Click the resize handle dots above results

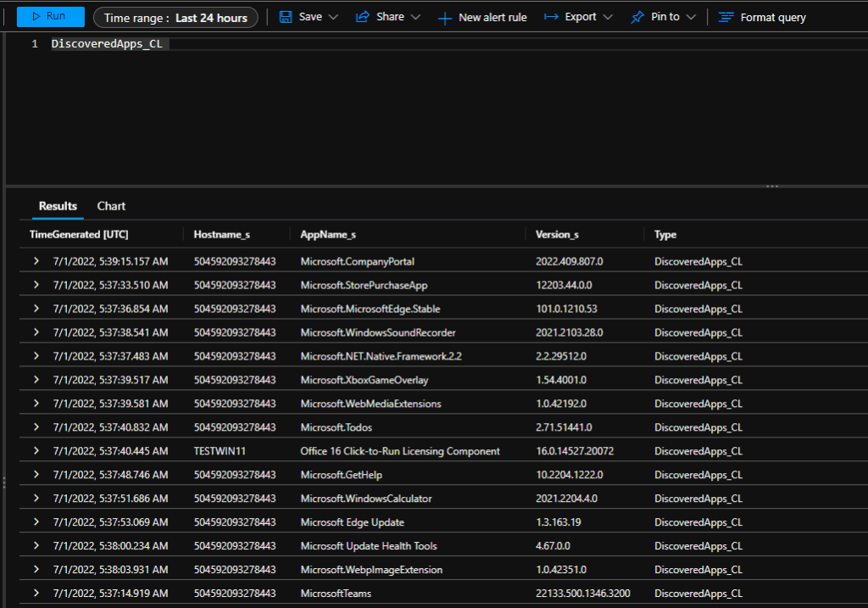point(772,186)
